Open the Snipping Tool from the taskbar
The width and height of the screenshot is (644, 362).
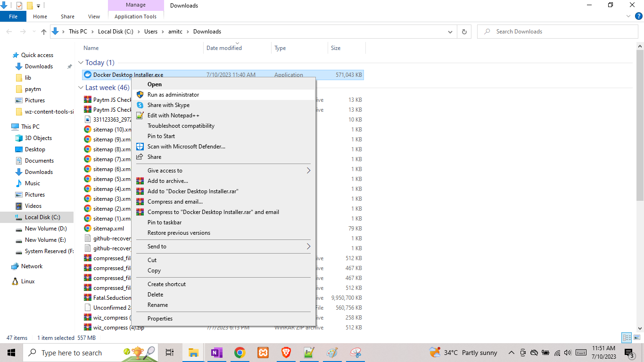coord(355,353)
